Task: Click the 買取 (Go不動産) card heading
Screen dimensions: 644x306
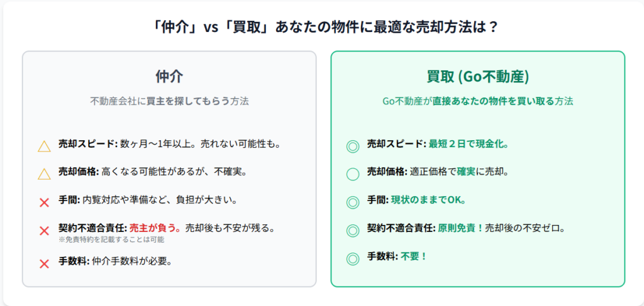Action: 478,77
